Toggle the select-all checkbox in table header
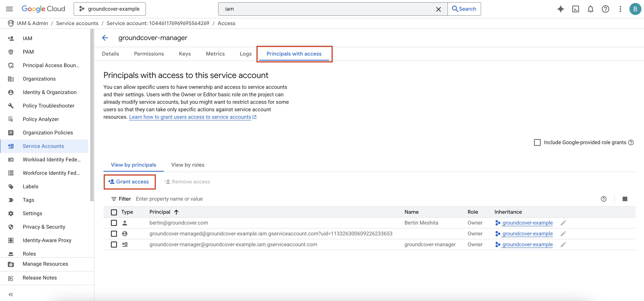Viewport: 644px width, 301px height. (x=114, y=212)
